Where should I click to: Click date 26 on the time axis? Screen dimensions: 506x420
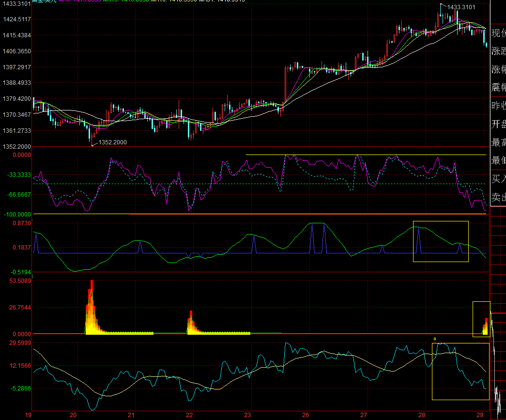(x=306, y=415)
